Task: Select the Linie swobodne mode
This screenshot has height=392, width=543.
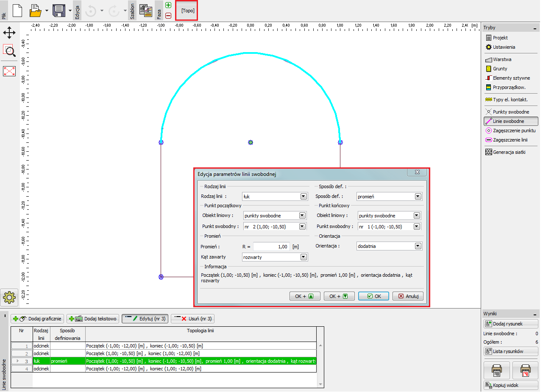Action: click(510, 121)
